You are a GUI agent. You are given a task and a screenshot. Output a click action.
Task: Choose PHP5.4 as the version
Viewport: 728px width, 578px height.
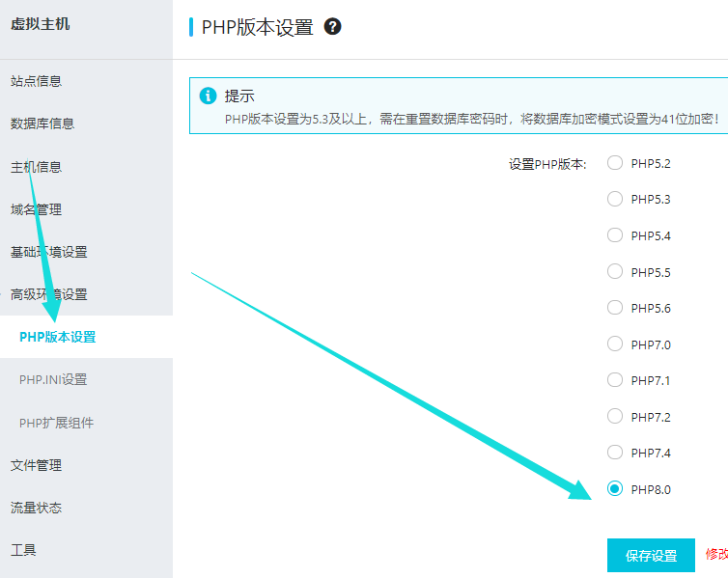(615, 235)
